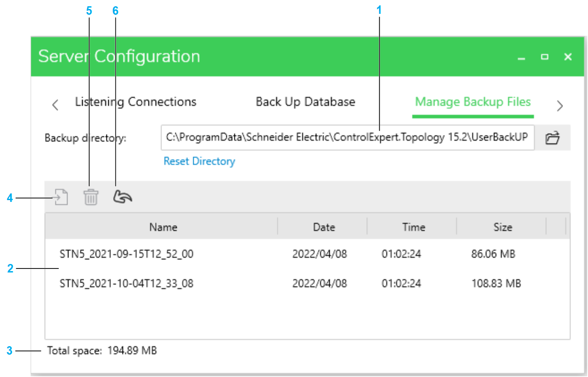This screenshot has width=588, height=377.
Task: Maximize the Server Configuration window
Action: 545,57
